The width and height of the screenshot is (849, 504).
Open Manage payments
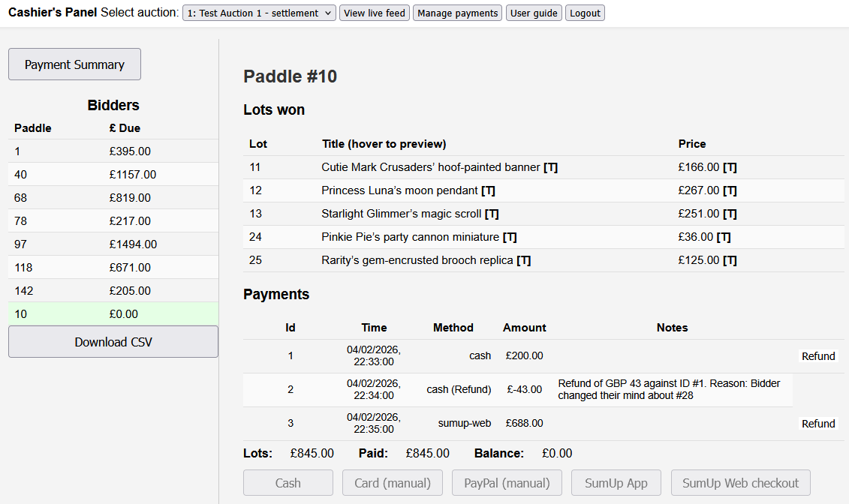(457, 13)
